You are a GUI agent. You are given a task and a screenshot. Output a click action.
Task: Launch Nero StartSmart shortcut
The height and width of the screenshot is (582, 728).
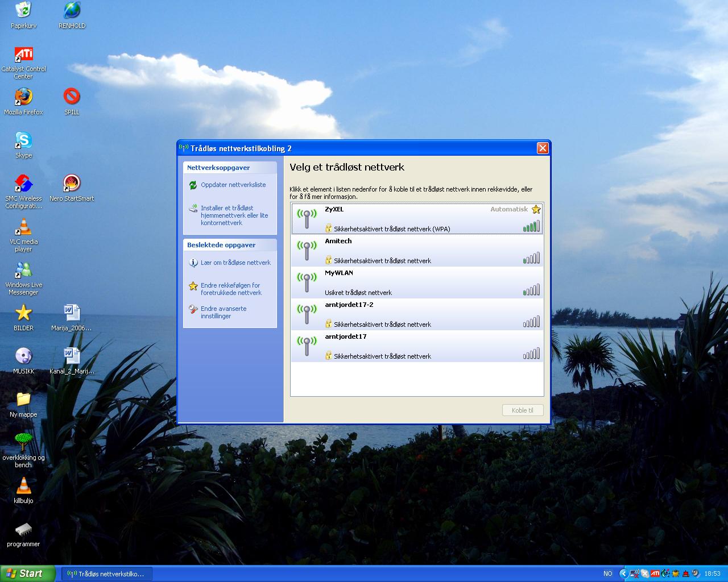(x=72, y=188)
